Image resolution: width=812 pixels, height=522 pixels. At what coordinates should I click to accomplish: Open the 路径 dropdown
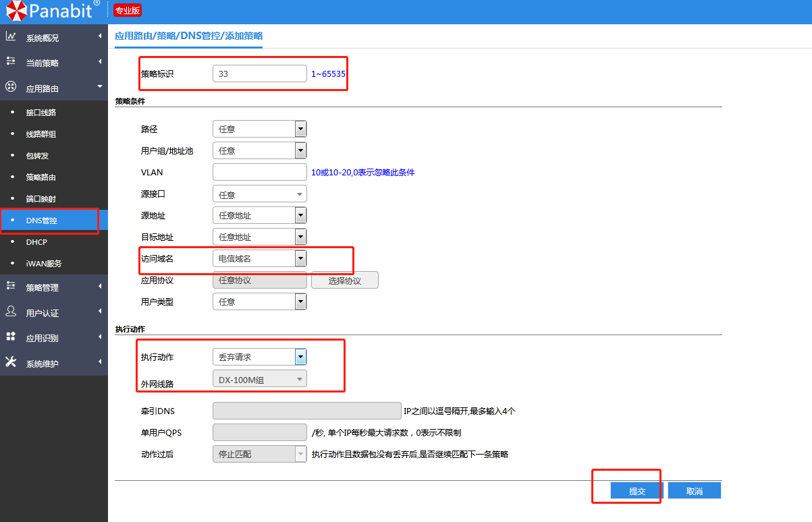click(300, 129)
